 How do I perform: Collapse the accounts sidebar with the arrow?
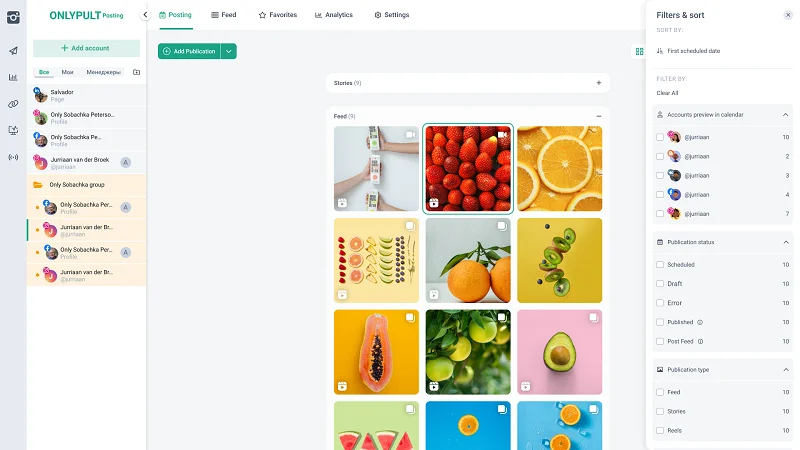(145, 15)
